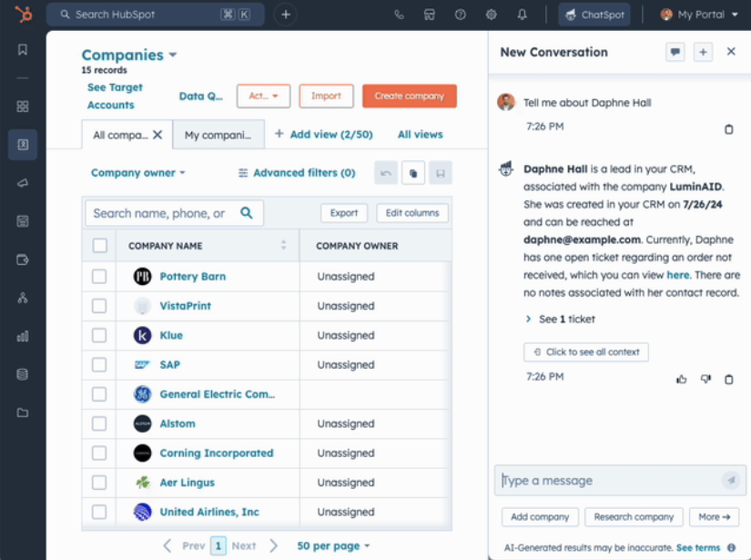
Task: Click the send message arrow icon
Action: tap(731, 480)
